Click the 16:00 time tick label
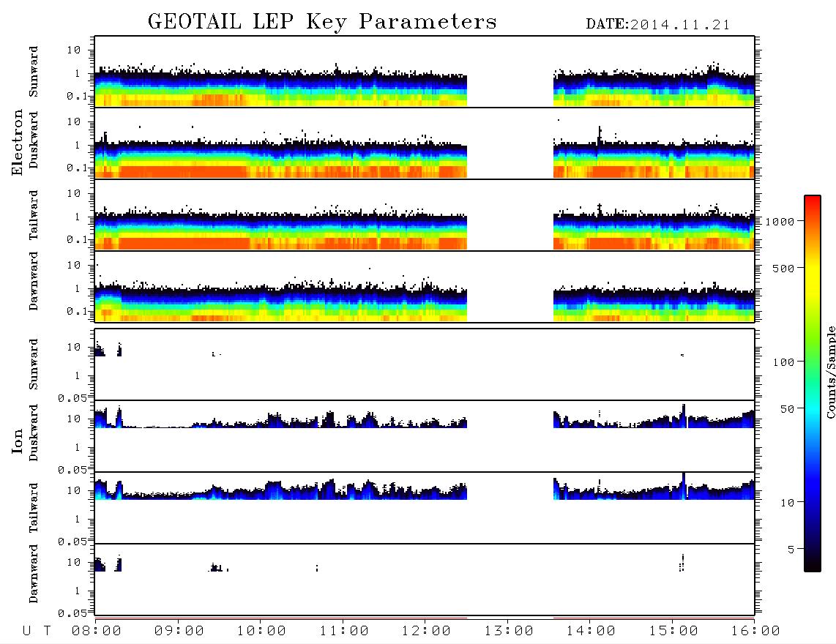 coord(755,632)
